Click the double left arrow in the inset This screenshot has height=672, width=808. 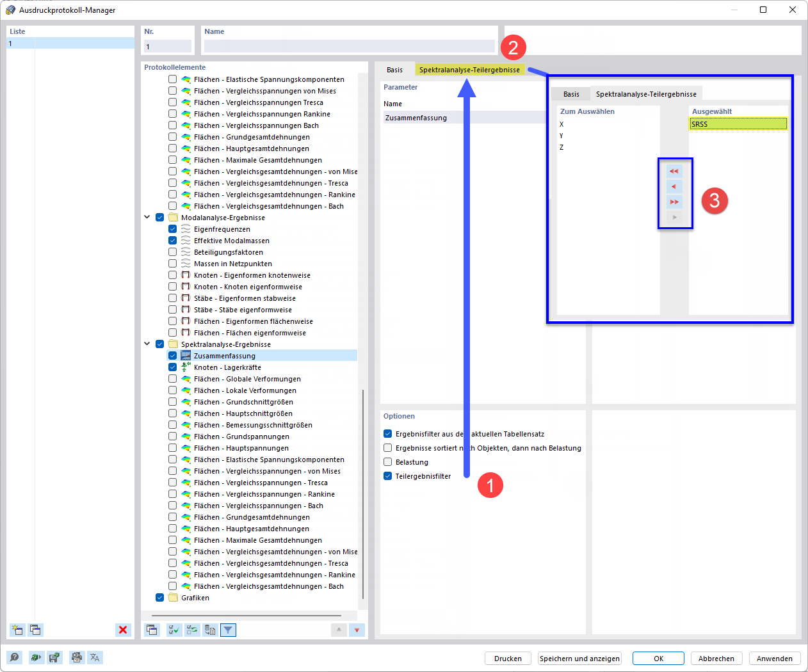point(674,171)
